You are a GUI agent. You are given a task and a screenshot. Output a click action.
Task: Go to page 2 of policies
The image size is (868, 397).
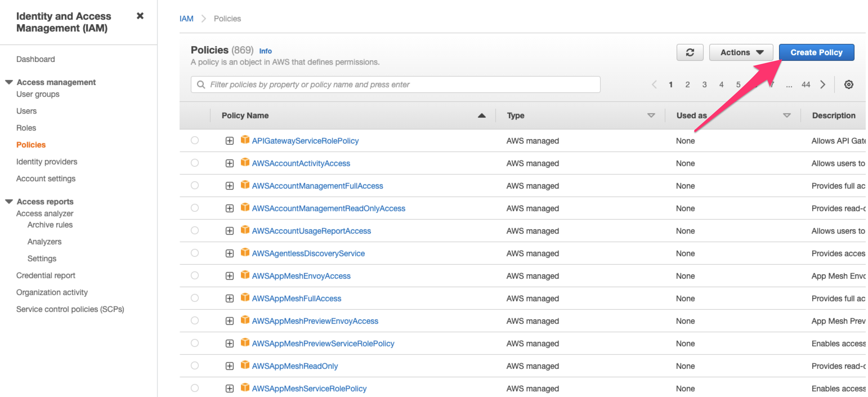687,84
